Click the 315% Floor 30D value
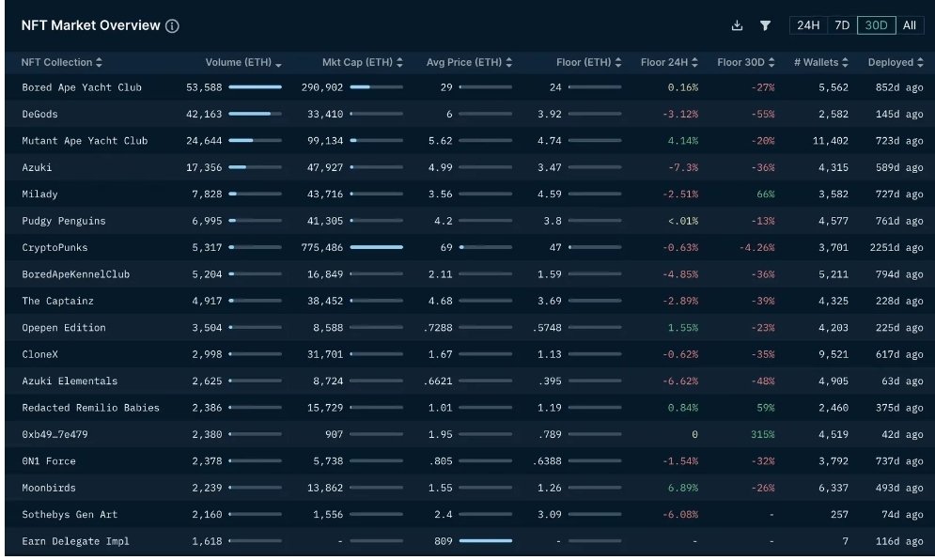This screenshot has width=935, height=560. 762,435
